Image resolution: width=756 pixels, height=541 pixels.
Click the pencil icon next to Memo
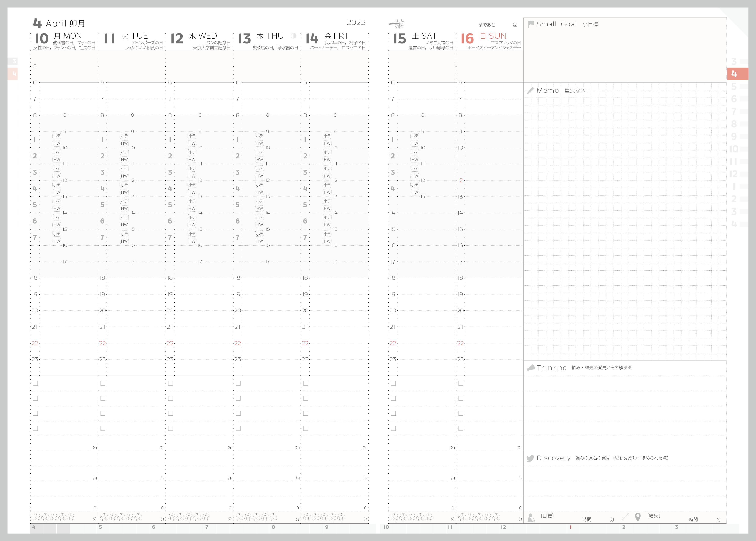[531, 90]
